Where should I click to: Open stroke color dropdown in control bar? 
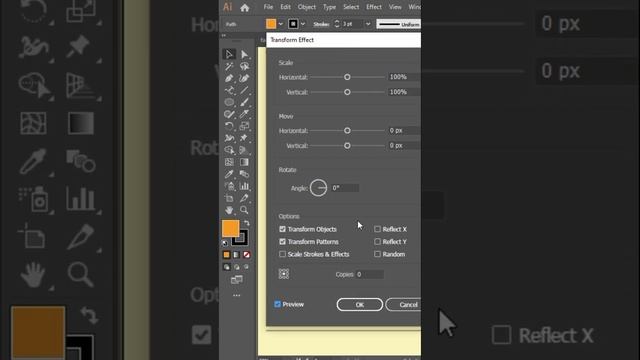[303, 24]
